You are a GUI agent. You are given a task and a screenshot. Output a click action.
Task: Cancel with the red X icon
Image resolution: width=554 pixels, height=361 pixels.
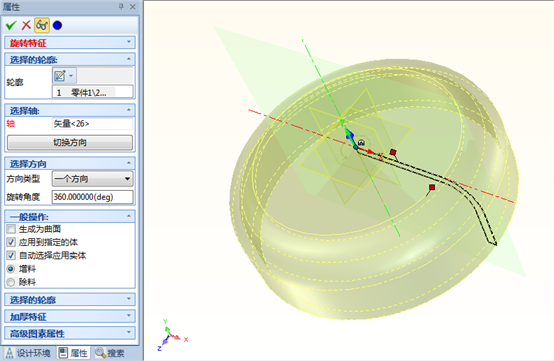(26, 25)
